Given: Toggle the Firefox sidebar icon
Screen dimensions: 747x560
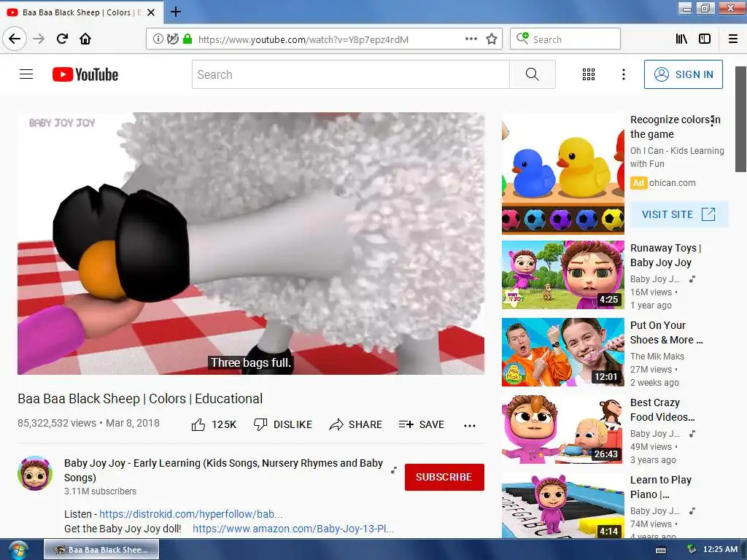Looking at the screenshot, I should click(705, 39).
